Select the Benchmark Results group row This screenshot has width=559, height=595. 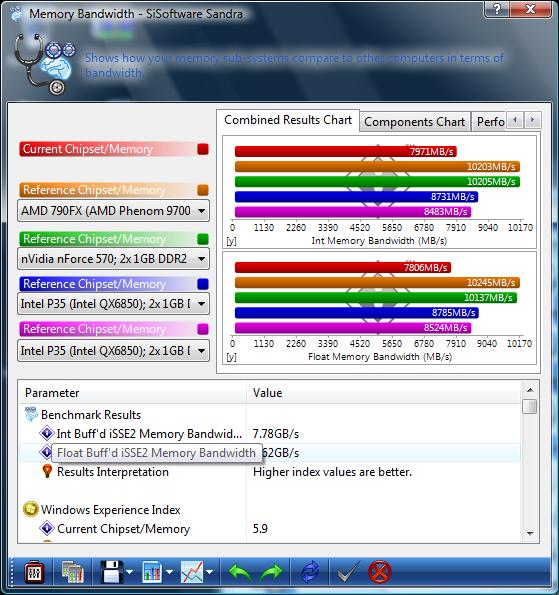(x=269, y=415)
